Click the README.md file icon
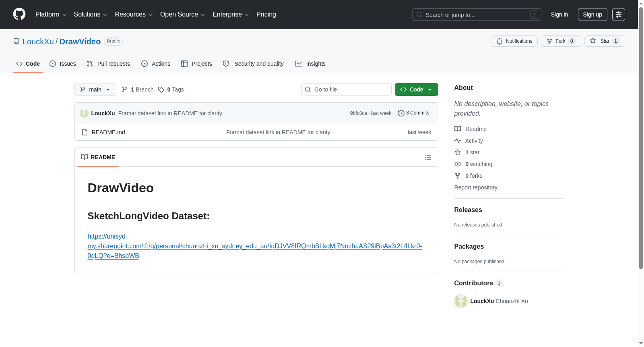This screenshot has height=347, width=644. (x=85, y=132)
